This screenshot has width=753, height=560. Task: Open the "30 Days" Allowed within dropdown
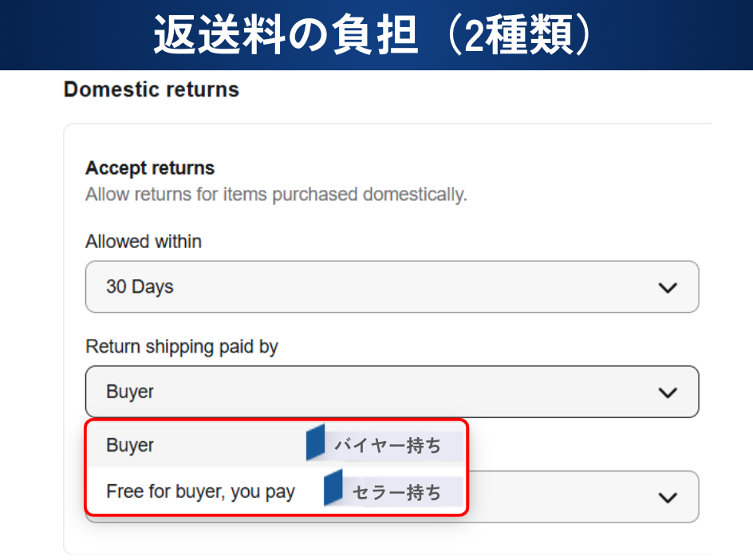[x=391, y=287]
